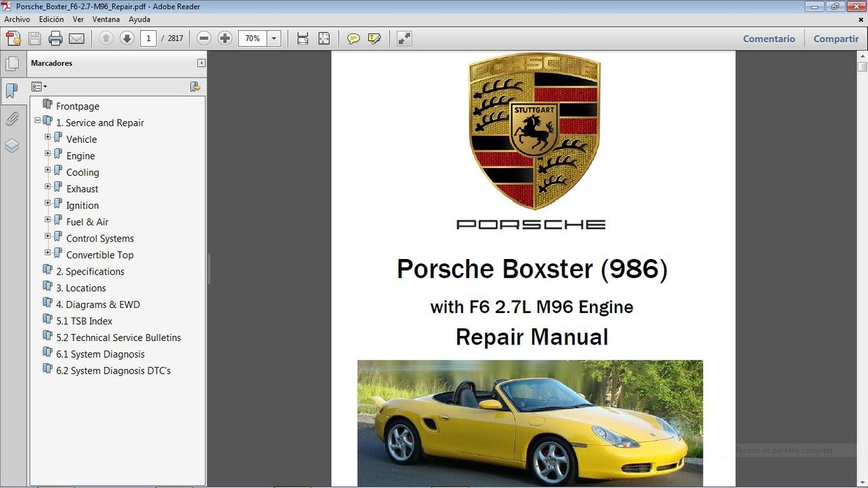Click the Save file icon
The height and width of the screenshot is (488, 868).
pyautogui.click(x=34, y=39)
